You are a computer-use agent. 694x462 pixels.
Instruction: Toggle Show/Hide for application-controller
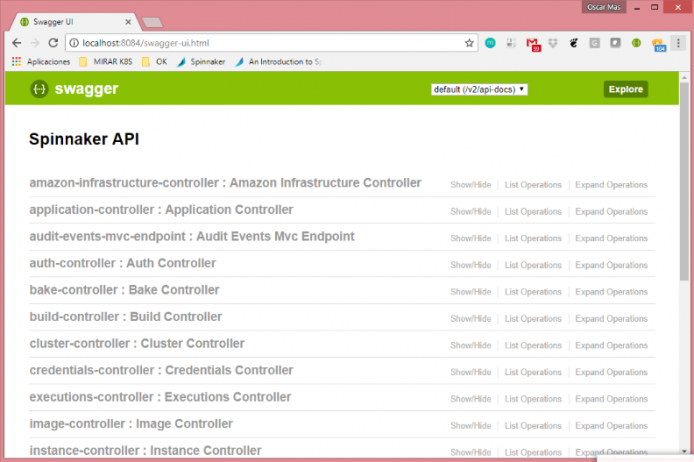470,212
